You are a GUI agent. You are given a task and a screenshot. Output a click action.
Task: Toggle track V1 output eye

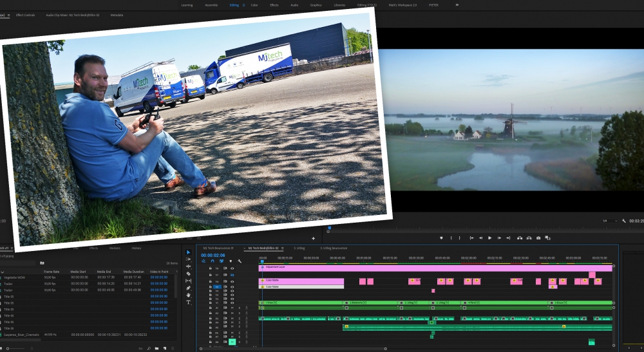coord(232,302)
